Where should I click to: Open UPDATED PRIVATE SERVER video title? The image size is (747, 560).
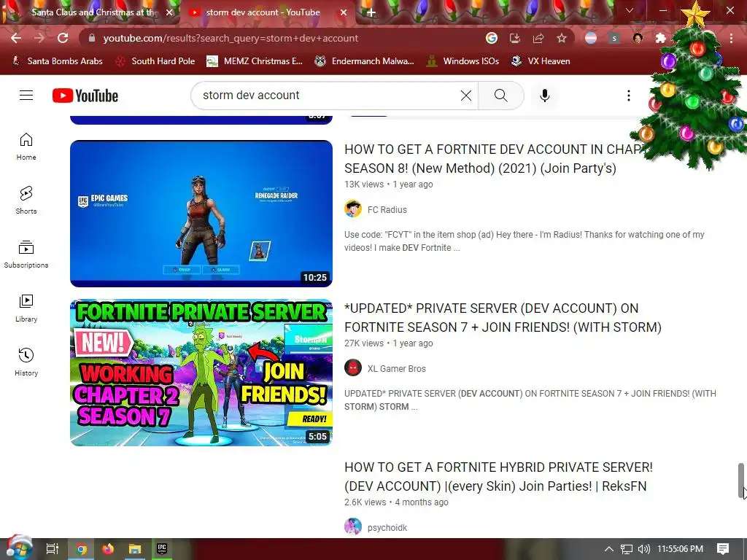(503, 318)
